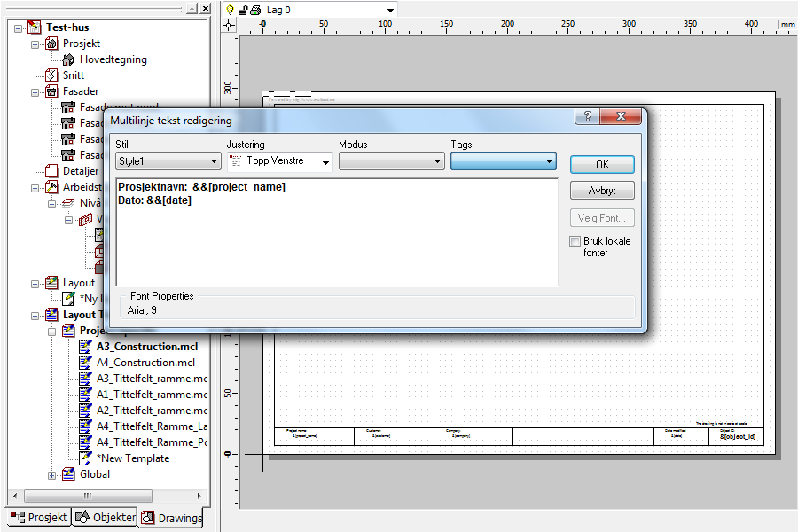Click OK in the text dialog

[602, 164]
